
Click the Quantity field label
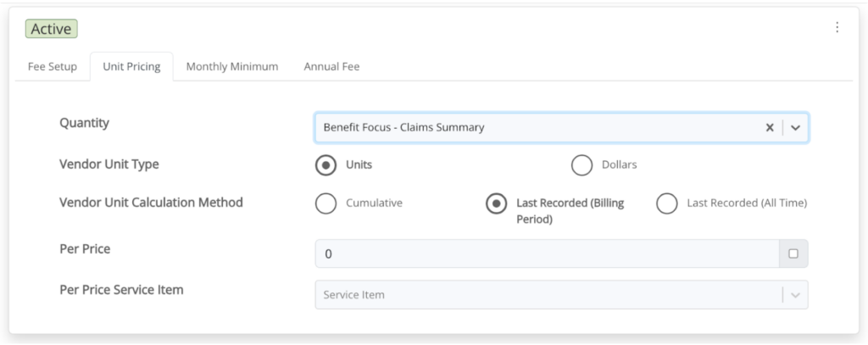tap(84, 123)
